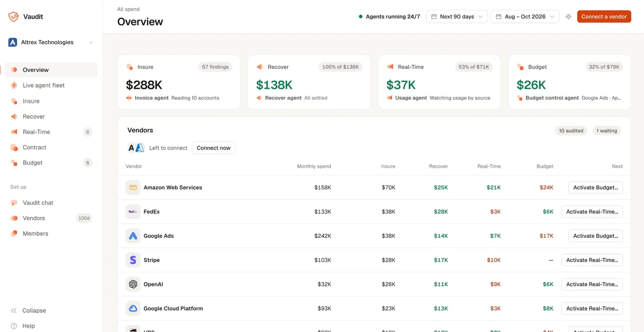This screenshot has width=644, height=332.
Task: Activate Real-Time for FedEx
Action: [x=592, y=212]
